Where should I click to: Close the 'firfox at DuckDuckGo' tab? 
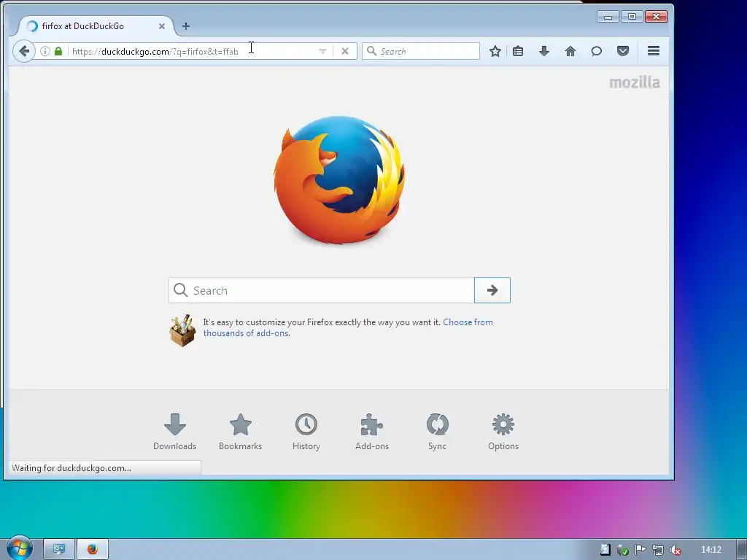click(x=162, y=26)
